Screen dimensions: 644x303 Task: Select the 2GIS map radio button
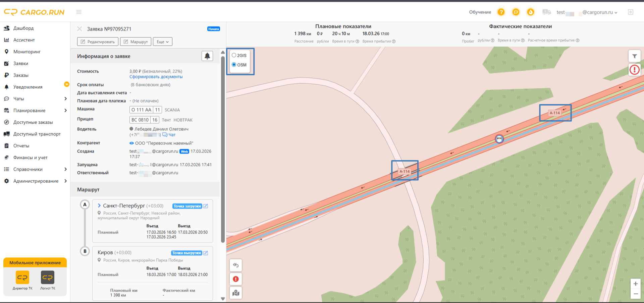point(234,55)
